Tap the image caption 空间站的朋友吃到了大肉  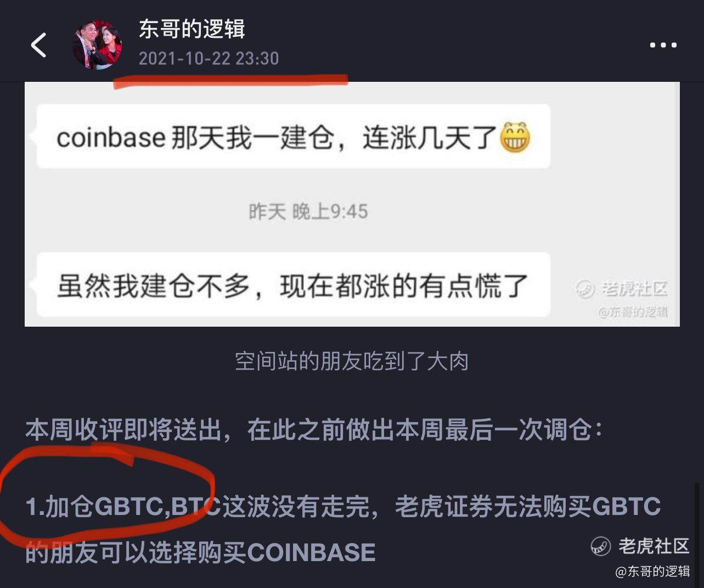pyautogui.click(x=352, y=361)
